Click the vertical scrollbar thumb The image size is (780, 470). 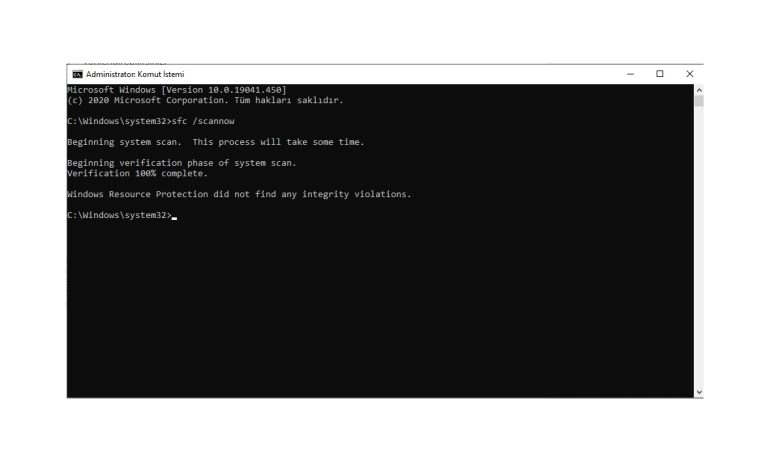[x=699, y=101]
